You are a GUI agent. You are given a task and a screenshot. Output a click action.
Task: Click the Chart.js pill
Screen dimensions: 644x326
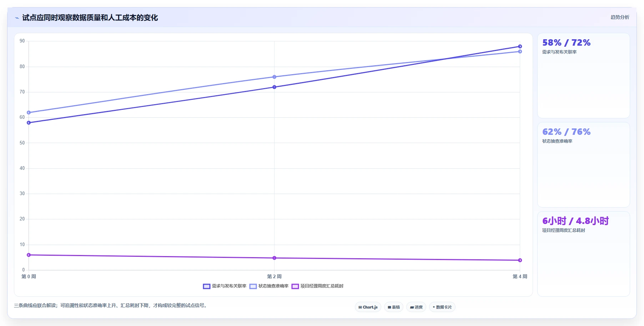tap(368, 307)
